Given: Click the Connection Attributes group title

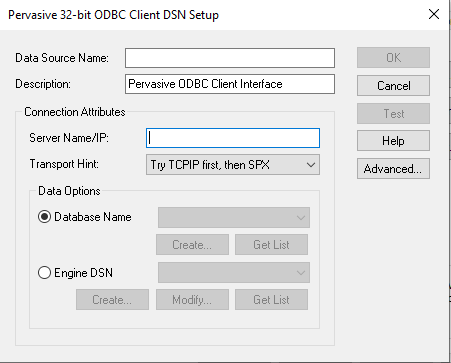Looking at the screenshot, I should 75,112.
